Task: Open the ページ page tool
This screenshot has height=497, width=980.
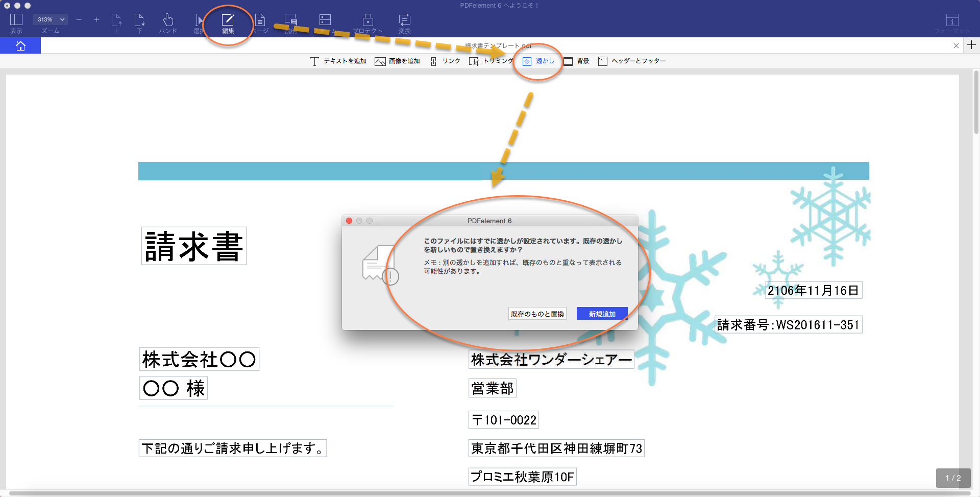Action: pos(260,23)
